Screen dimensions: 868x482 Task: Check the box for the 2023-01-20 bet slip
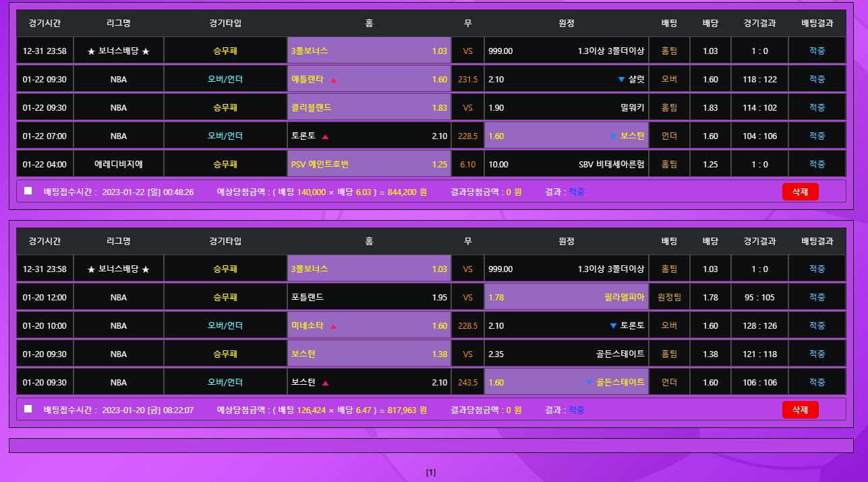click(x=28, y=408)
